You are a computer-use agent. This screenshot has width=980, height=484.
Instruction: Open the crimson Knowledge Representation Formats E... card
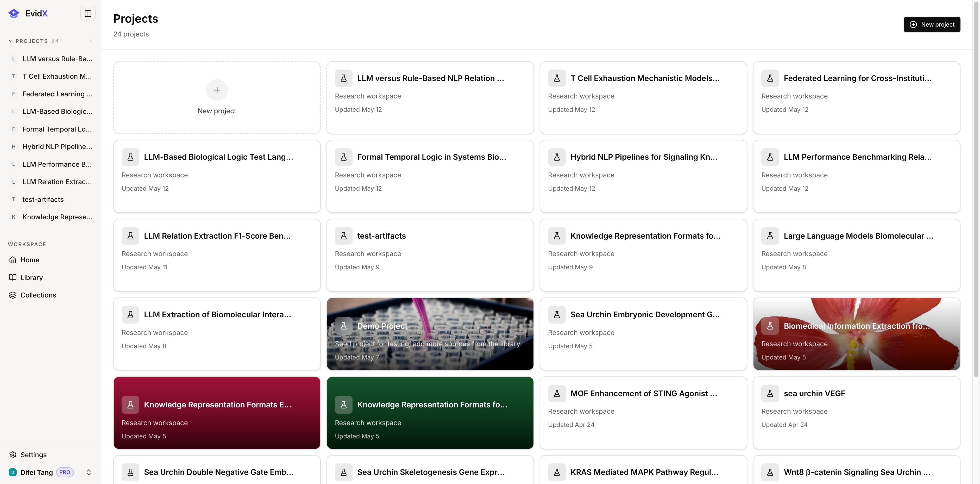pyautogui.click(x=217, y=413)
